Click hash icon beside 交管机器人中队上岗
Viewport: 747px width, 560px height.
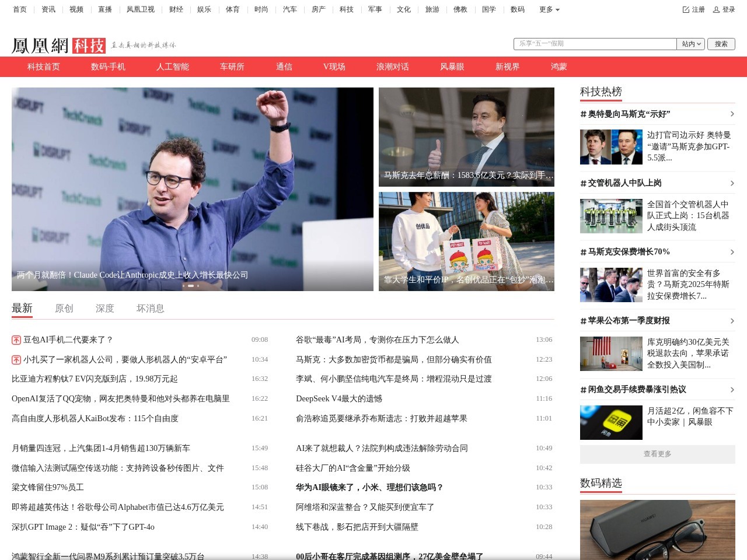tap(583, 183)
